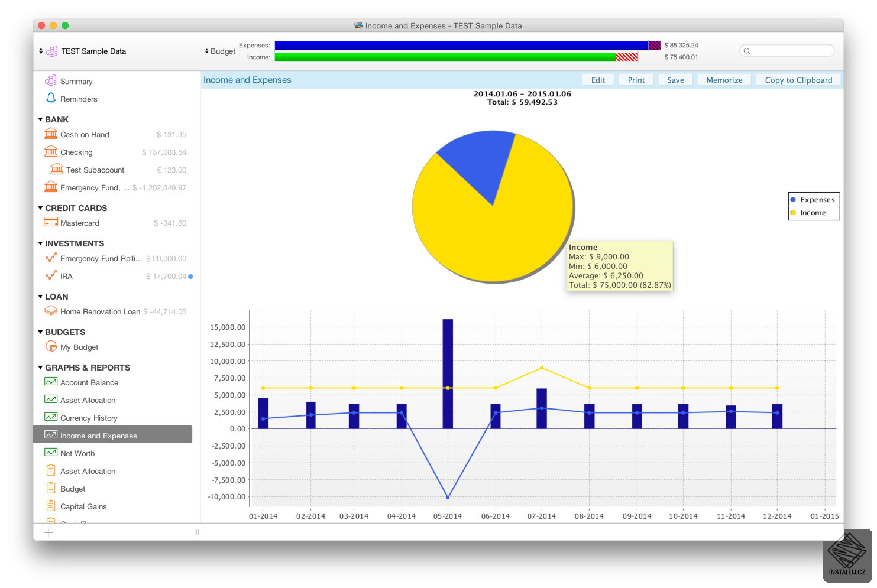
Task: Click the Account Balance graph icon
Action: click(x=51, y=382)
